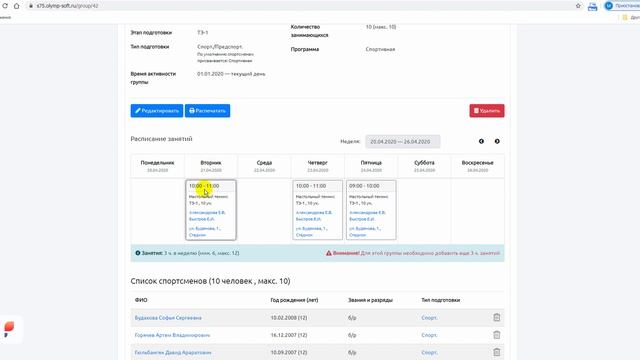This screenshot has height=360, width=640.
Task: Click the Тип подготовки column header
Action: (x=440, y=300)
